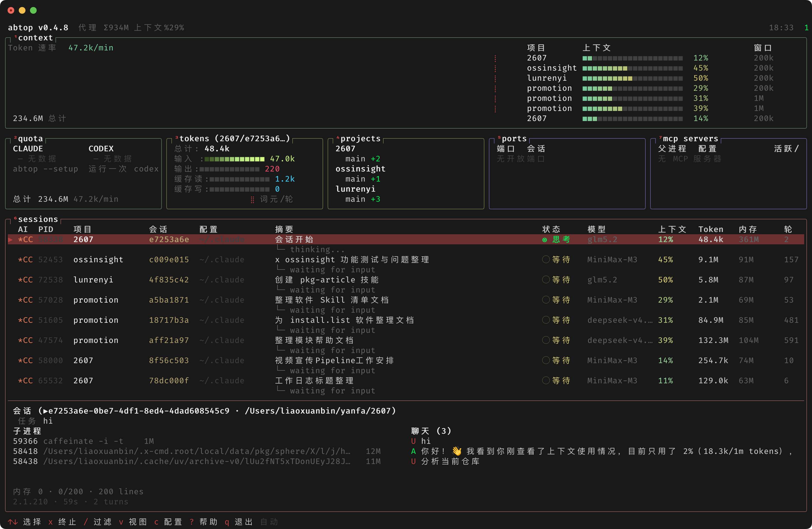The width and height of the screenshot is (812, 529).
Task: Click the 等待 status circle for session 8f56c503
Action: coord(545,360)
